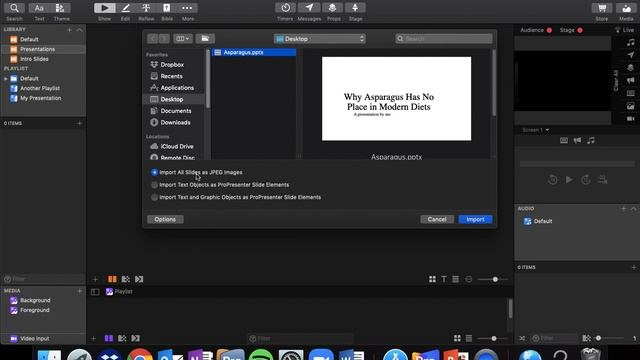Viewport: 640px width, 360px height.
Task: Click the Asparagus slide preview thumbnail
Action: coord(396,99)
